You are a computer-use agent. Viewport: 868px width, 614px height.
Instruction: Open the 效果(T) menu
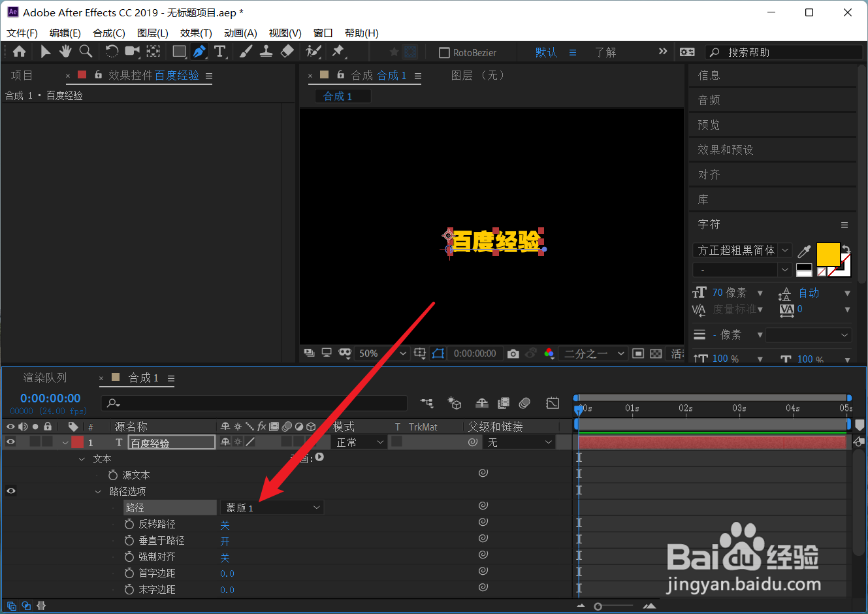coord(196,33)
